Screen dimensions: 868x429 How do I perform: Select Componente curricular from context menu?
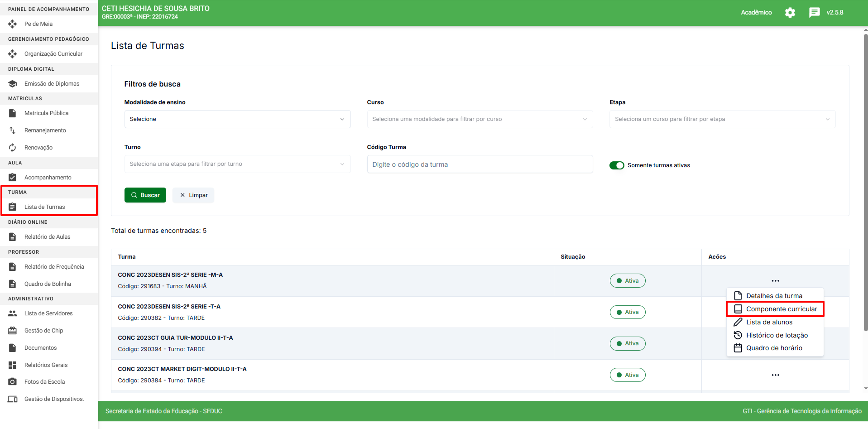(x=781, y=309)
